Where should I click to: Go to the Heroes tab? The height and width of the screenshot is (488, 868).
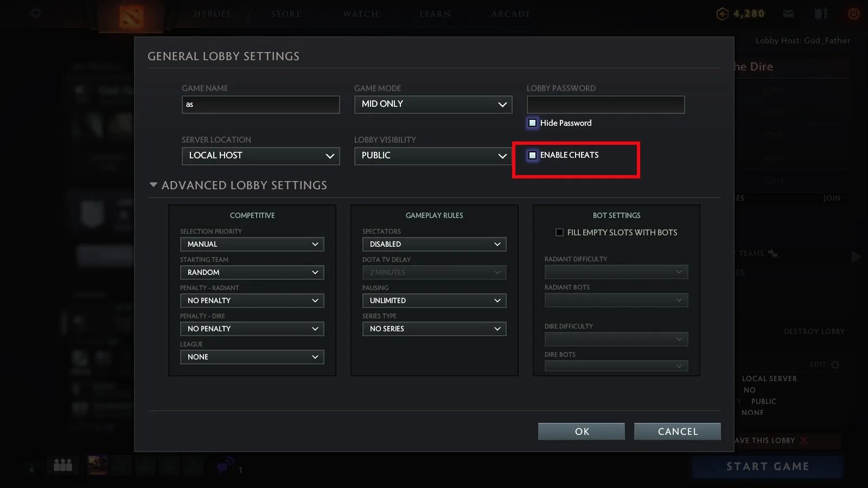212,14
